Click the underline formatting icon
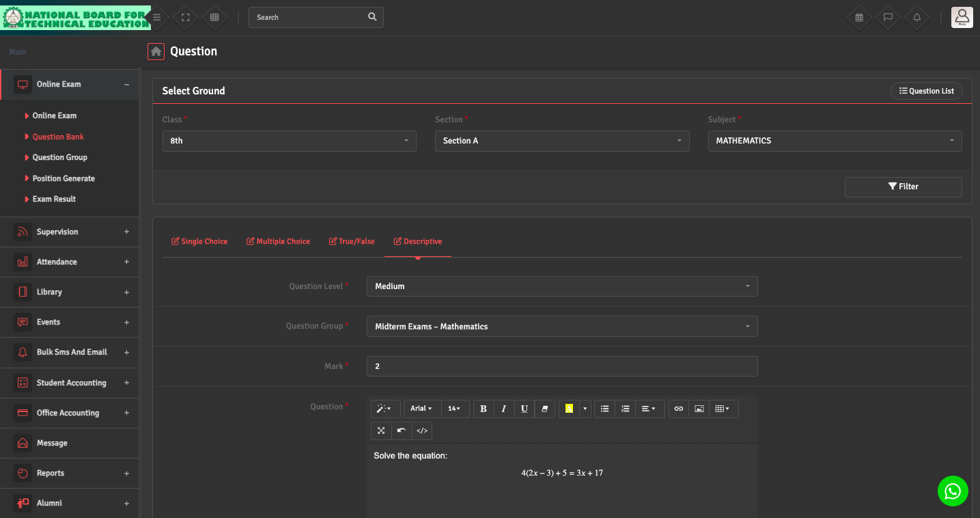 pos(524,409)
